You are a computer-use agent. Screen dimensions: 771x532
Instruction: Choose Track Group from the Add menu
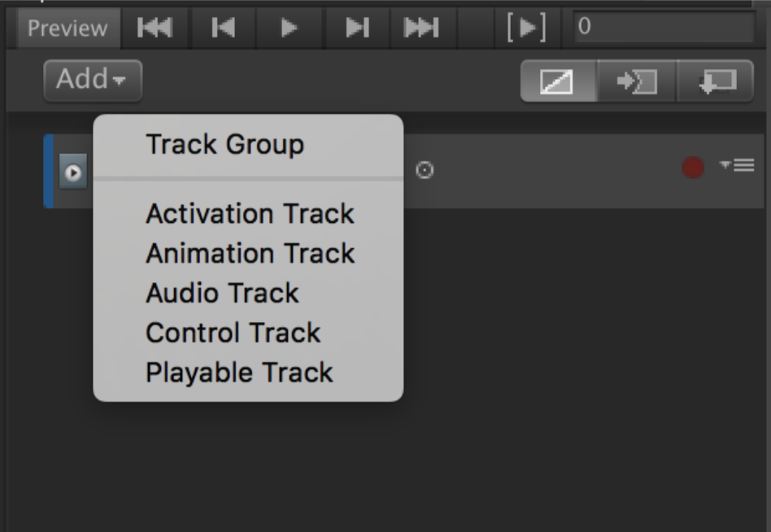pos(224,145)
